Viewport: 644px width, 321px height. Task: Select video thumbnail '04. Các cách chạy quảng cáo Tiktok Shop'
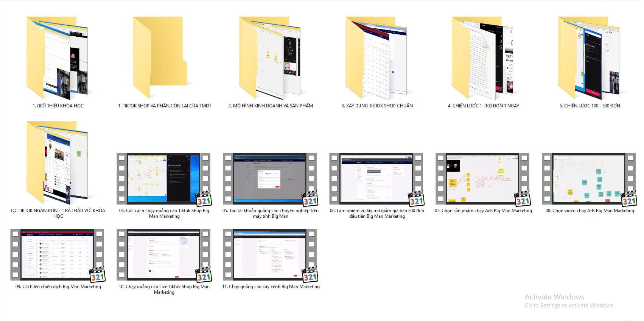point(164,178)
